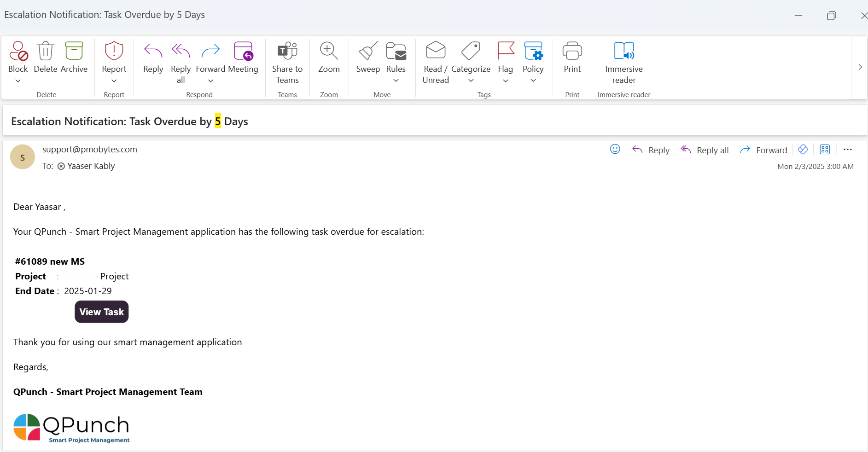Add an emoji reaction to message
868x452 pixels.
[x=615, y=149]
